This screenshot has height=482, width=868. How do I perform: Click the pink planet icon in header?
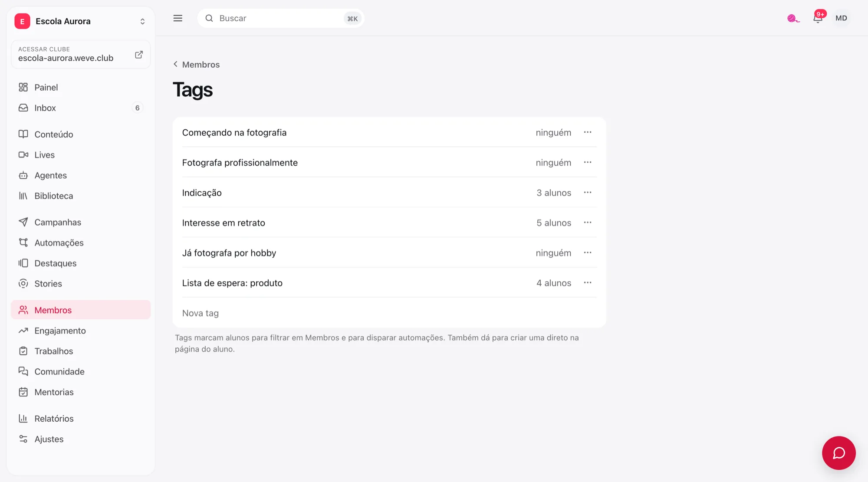(793, 18)
